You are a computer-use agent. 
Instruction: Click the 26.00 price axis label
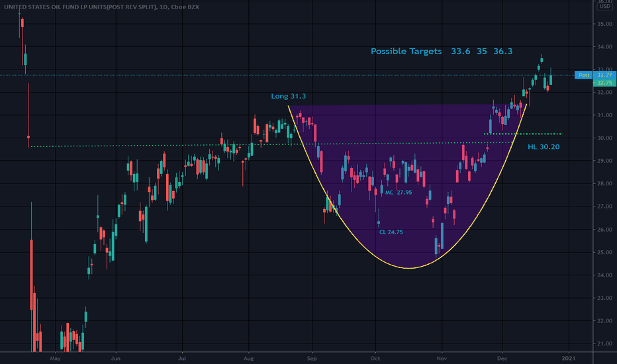[604, 230]
